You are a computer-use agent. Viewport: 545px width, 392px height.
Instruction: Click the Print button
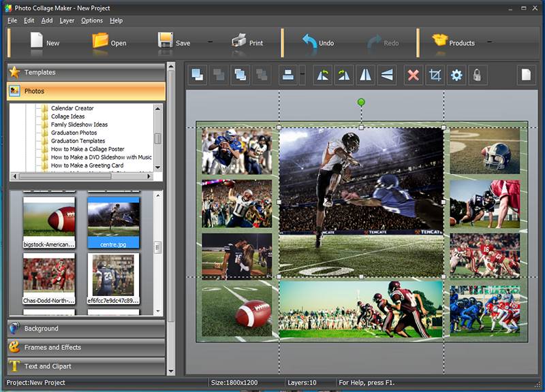[x=247, y=42]
